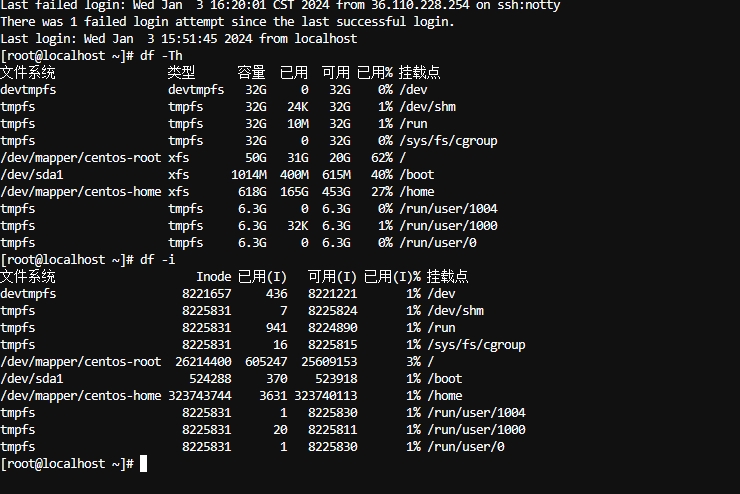
Task: Click the 类型 column header
Action: click(x=181, y=73)
